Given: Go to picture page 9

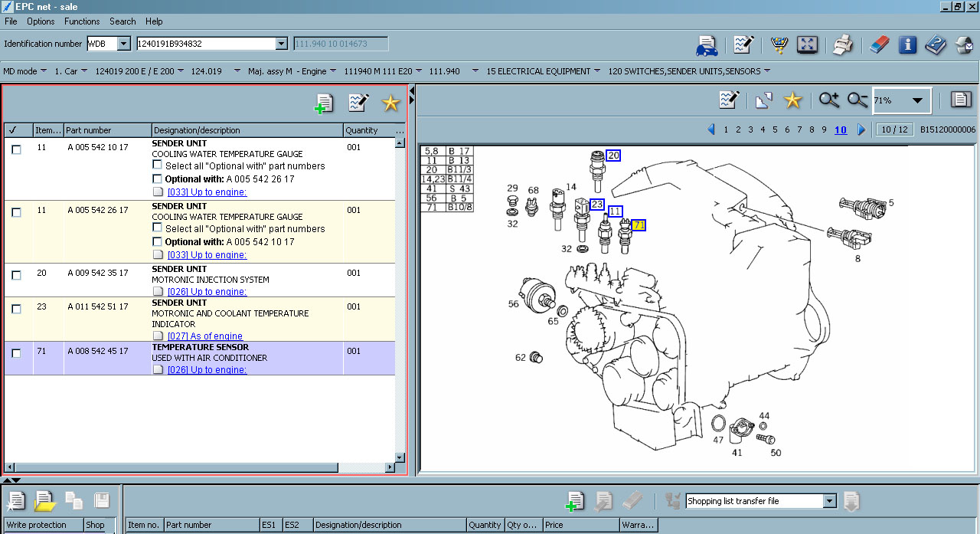Looking at the screenshot, I should click(824, 129).
